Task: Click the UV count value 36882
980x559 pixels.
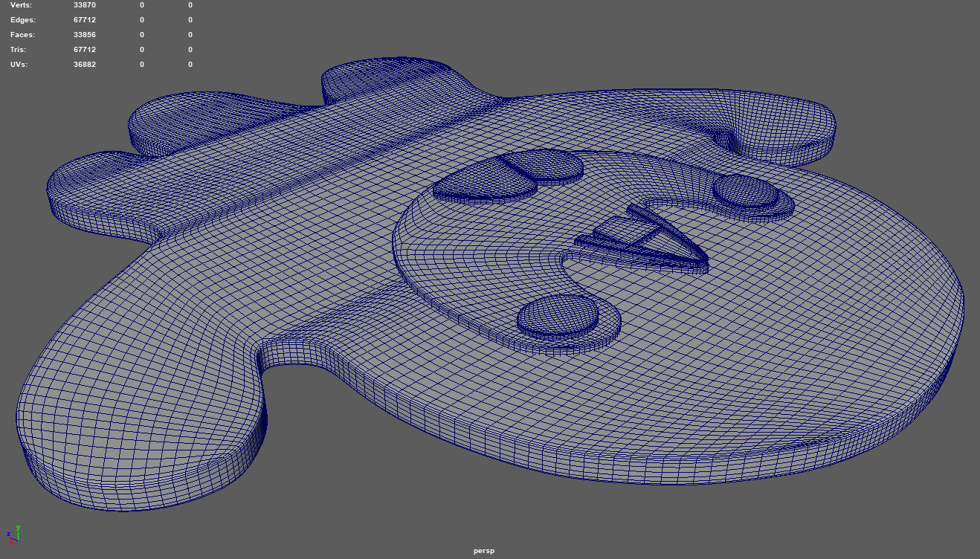Action: (x=84, y=65)
